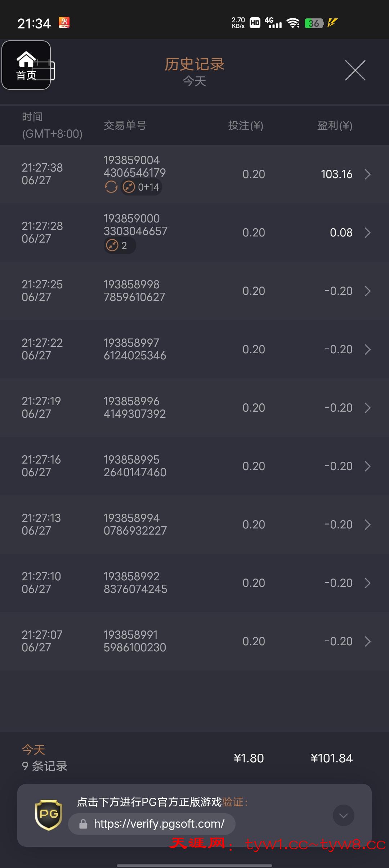Tap the ¥101.84 total profit summary
The height and width of the screenshot is (868, 389).
[x=331, y=758]
